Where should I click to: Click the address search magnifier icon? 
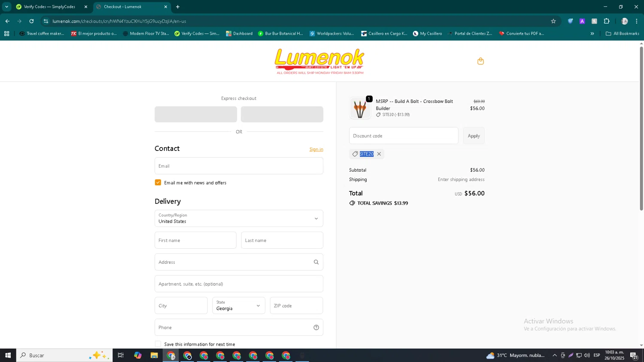pos(316,262)
